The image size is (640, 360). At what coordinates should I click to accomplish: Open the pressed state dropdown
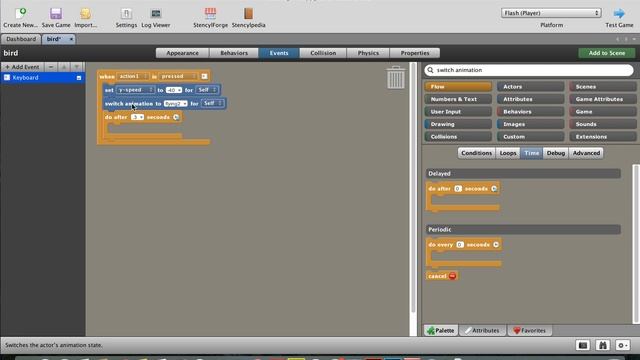click(x=178, y=76)
